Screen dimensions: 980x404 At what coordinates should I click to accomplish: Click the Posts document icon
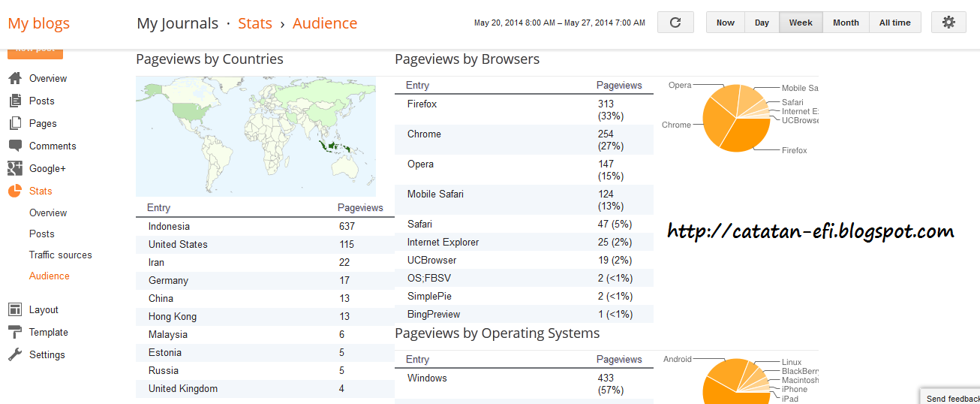coord(15,101)
